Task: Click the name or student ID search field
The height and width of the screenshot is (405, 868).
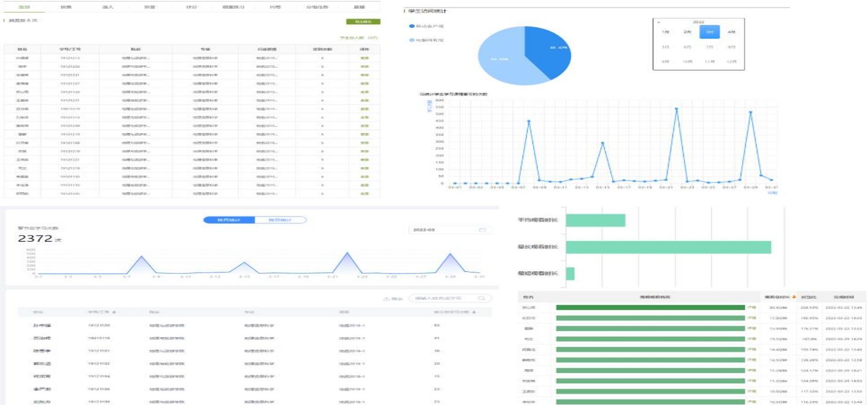Action: (443, 299)
